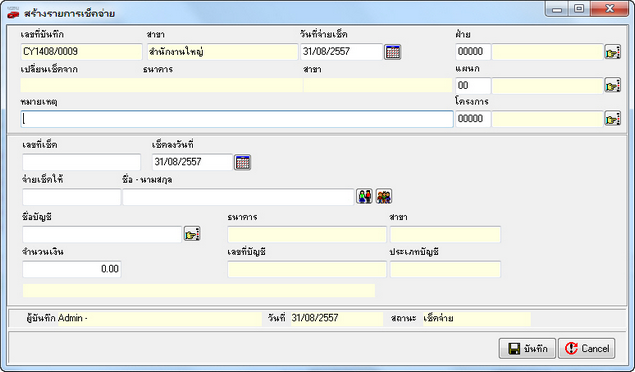
Task: Browse ฝ่าย lookup folder icon
Action: coord(612,52)
